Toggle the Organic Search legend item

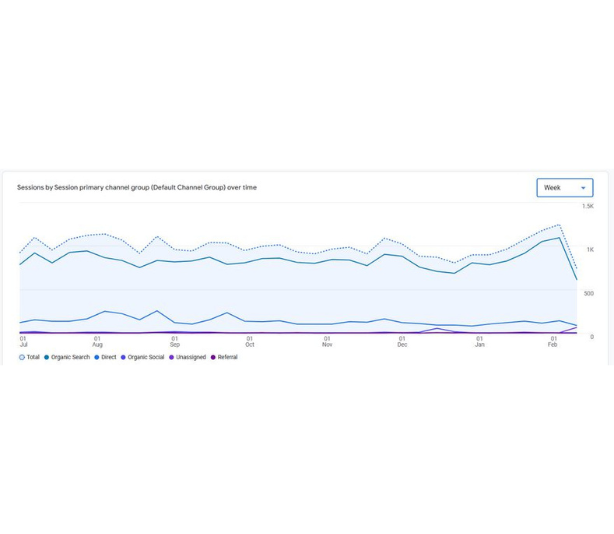coord(66,357)
